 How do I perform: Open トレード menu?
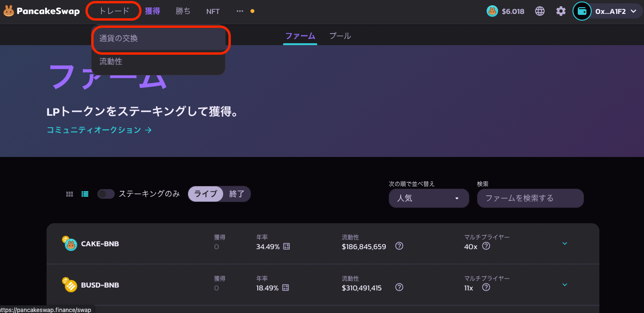114,11
